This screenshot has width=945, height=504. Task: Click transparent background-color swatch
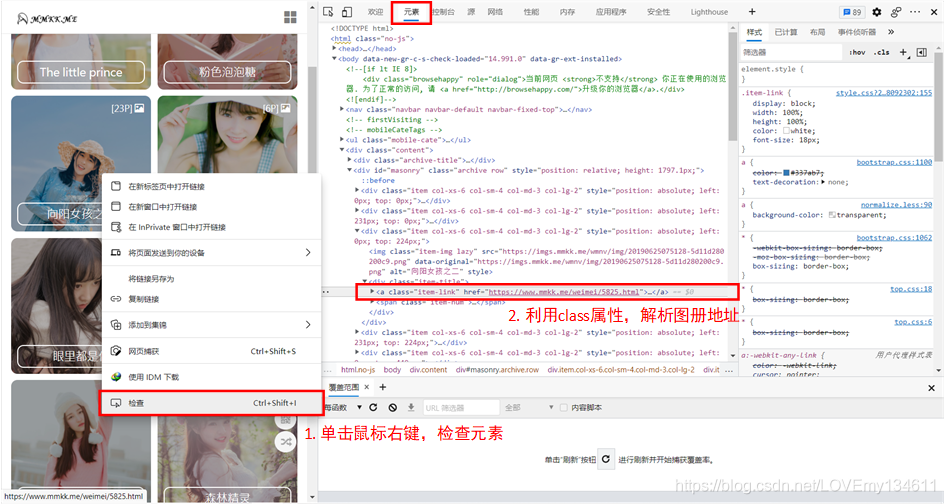coord(832,215)
